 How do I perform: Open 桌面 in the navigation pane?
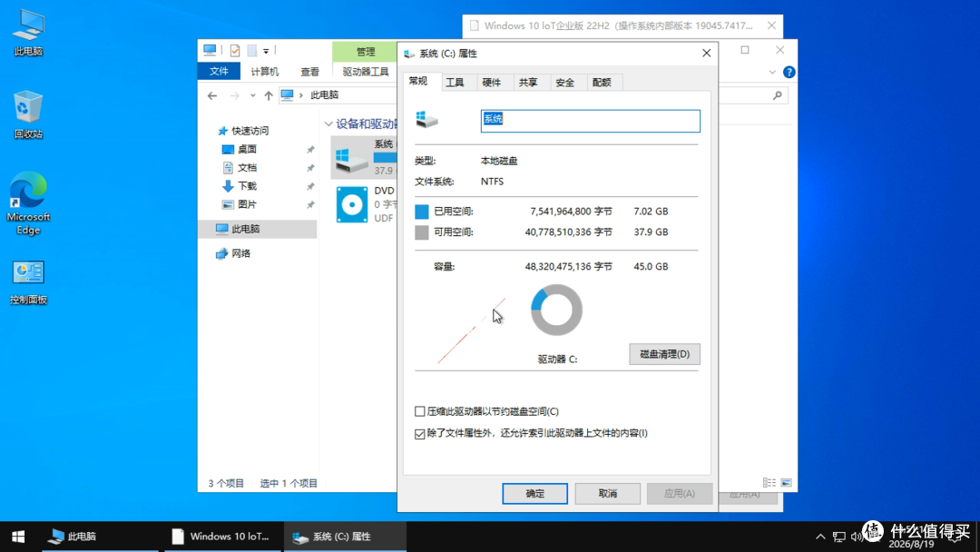click(240, 149)
